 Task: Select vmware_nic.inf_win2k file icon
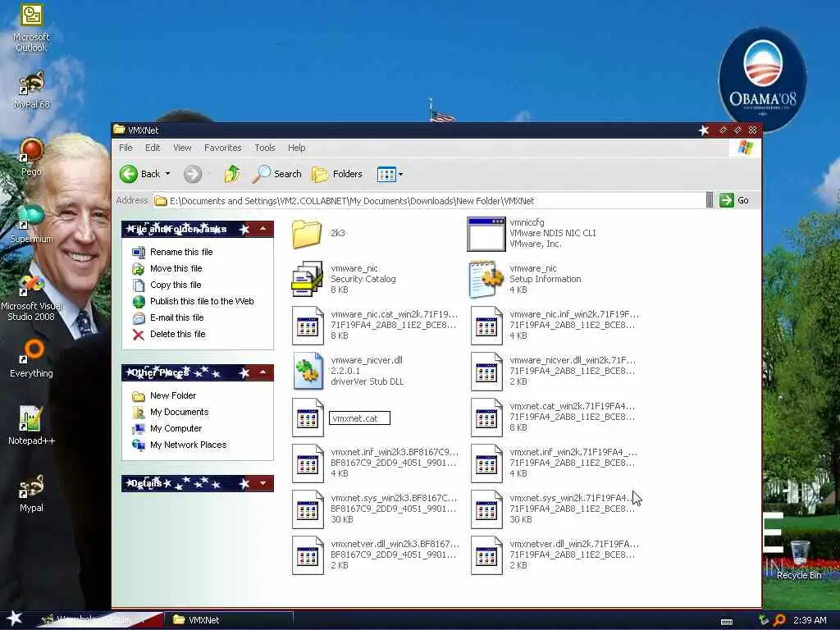[x=486, y=325]
